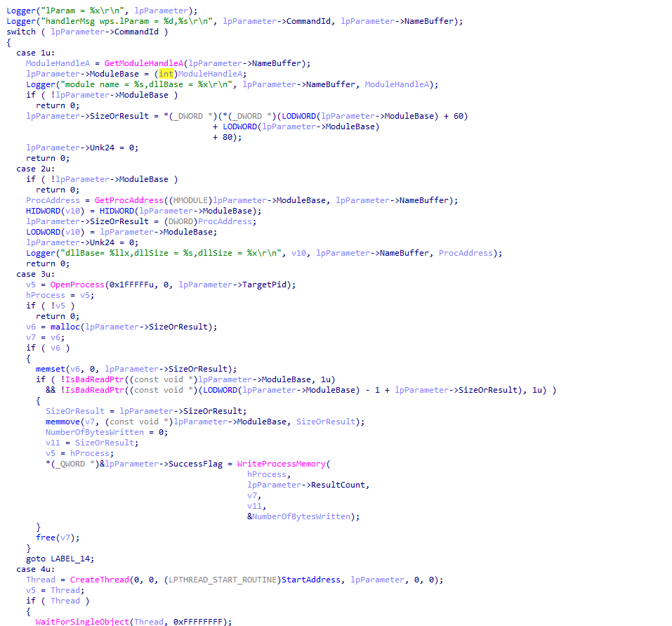Click the if ( v6 ) condition

(48, 348)
